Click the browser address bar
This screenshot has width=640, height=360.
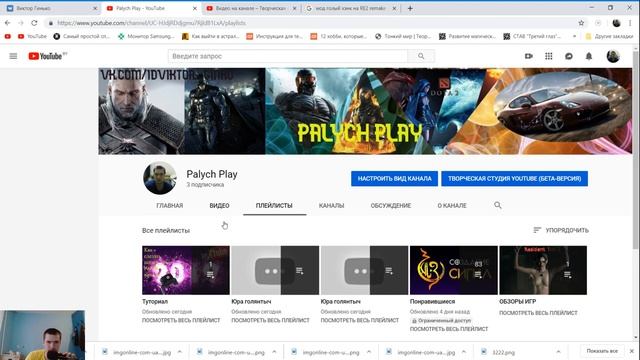click(310, 23)
